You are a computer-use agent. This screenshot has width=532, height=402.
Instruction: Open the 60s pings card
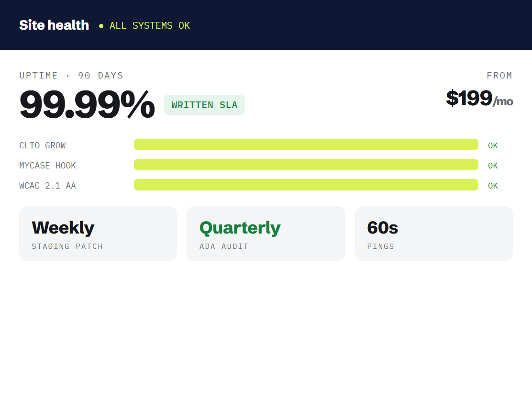tap(433, 234)
